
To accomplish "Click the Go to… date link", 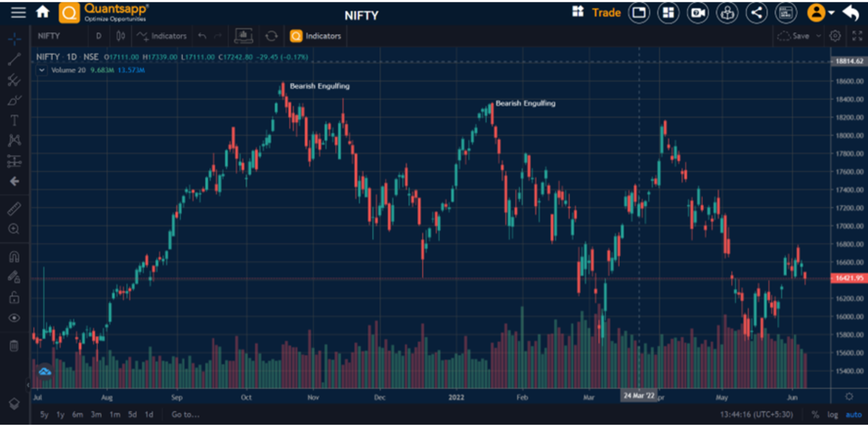I will coord(185,415).
